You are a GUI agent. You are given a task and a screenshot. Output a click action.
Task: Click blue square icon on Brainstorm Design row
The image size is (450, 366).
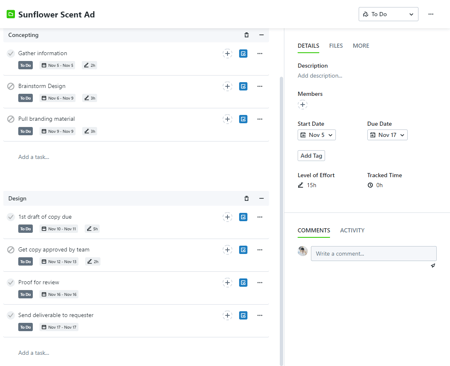pyautogui.click(x=243, y=86)
